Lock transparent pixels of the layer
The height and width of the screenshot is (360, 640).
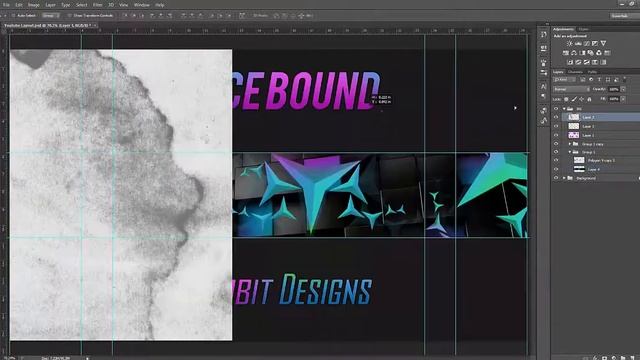point(567,99)
